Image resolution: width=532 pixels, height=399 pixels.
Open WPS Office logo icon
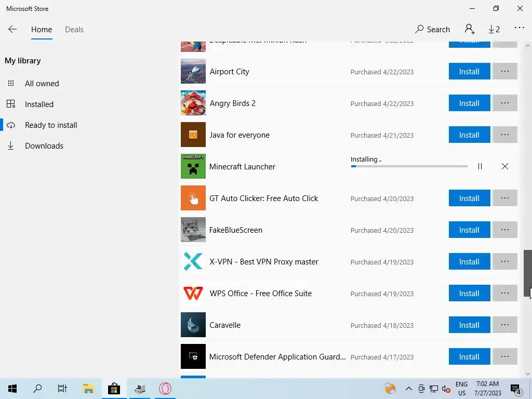[x=193, y=293]
